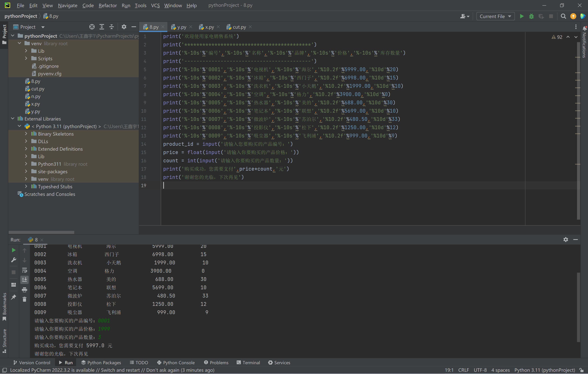The image size is (588, 374).
Task: Rerun the script from the Run panel
Action: [14, 250]
